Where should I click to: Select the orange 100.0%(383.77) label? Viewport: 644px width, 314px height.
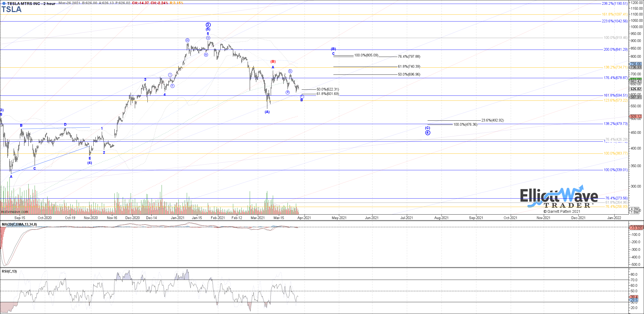click(x=616, y=153)
